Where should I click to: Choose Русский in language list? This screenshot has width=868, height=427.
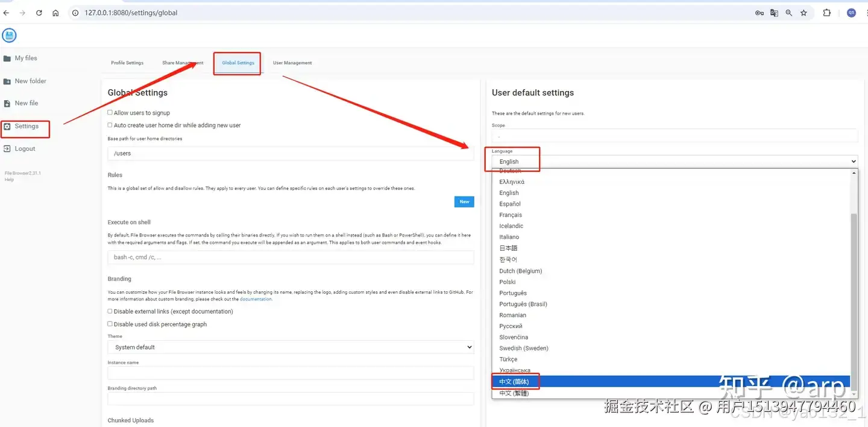click(671, 326)
